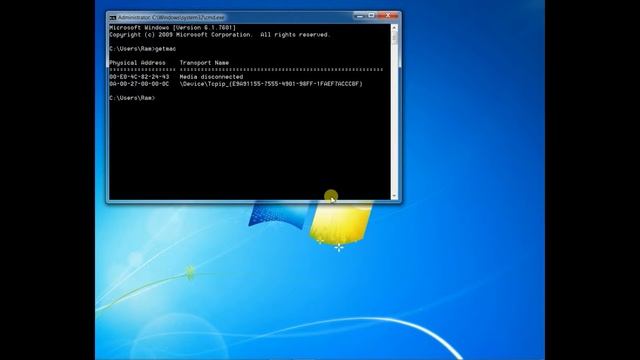
Task: Click the Administrator cmd.exe title bar text
Action: click(x=171, y=18)
